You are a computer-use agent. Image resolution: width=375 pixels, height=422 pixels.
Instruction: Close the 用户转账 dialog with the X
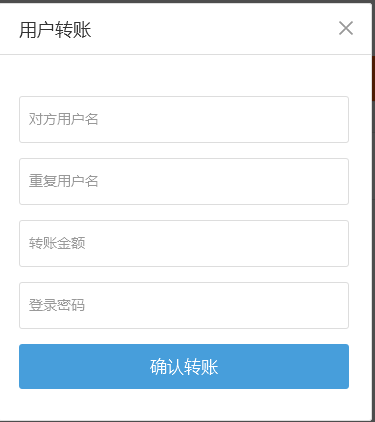(x=346, y=28)
